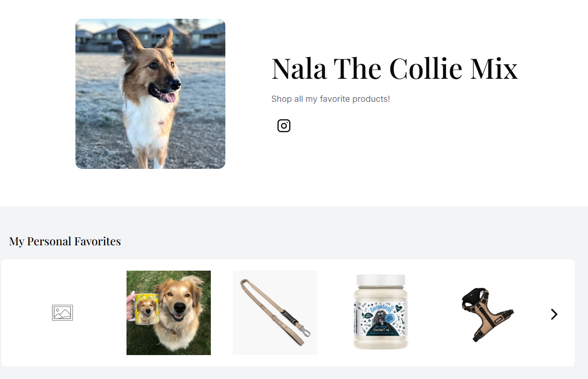The height and width of the screenshot is (379, 588).
Task: Click the looped handle end of the leash
Action: click(244, 283)
